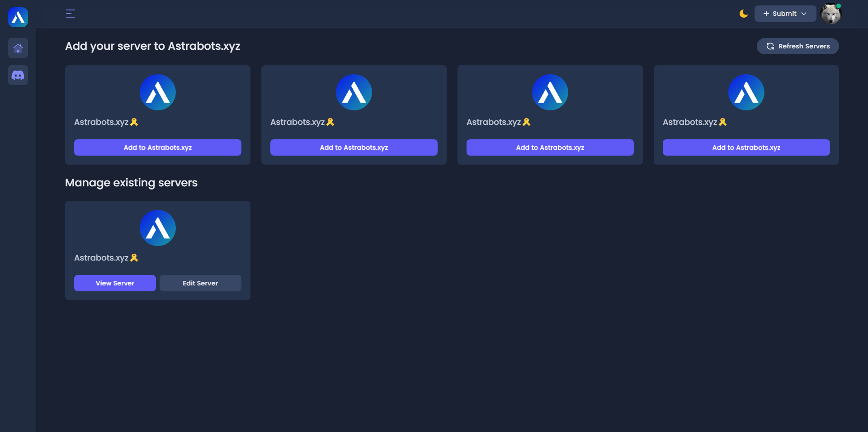Click the 'Manage existing servers' heading
868x432 pixels.
(132, 183)
